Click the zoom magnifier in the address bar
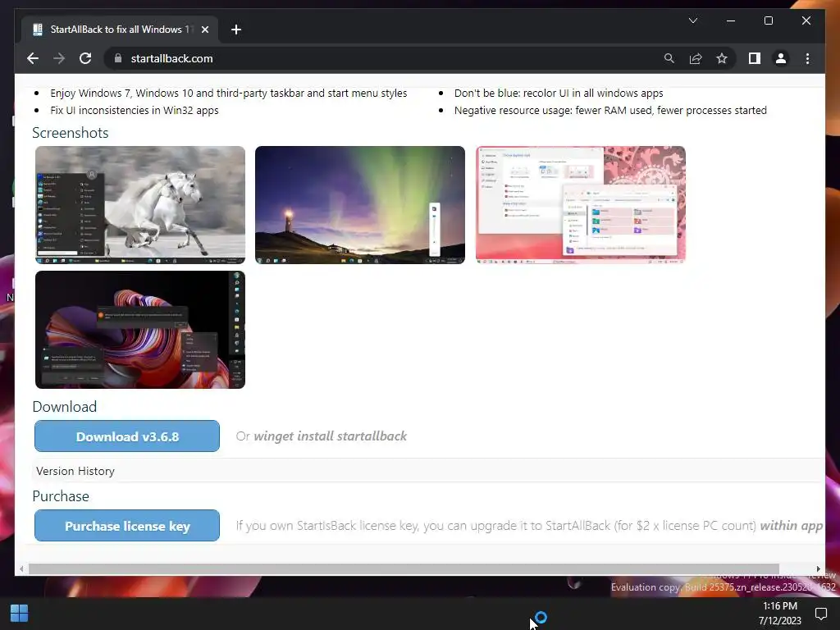The image size is (840, 630). (x=669, y=58)
